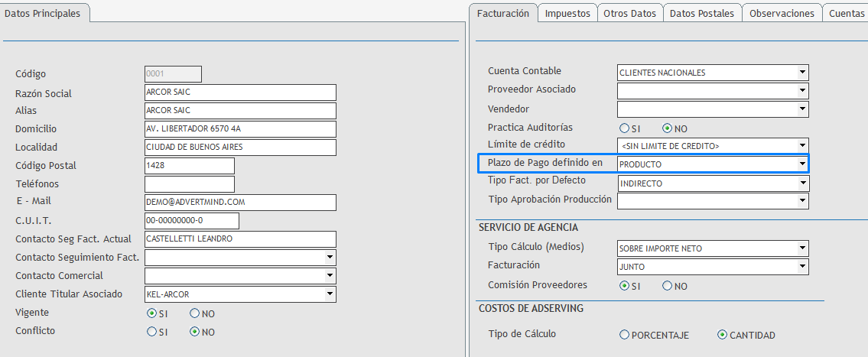Image resolution: width=868 pixels, height=357 pixels.
Task: Focus the empty Teléfonos field
Action: click(189, 184)
